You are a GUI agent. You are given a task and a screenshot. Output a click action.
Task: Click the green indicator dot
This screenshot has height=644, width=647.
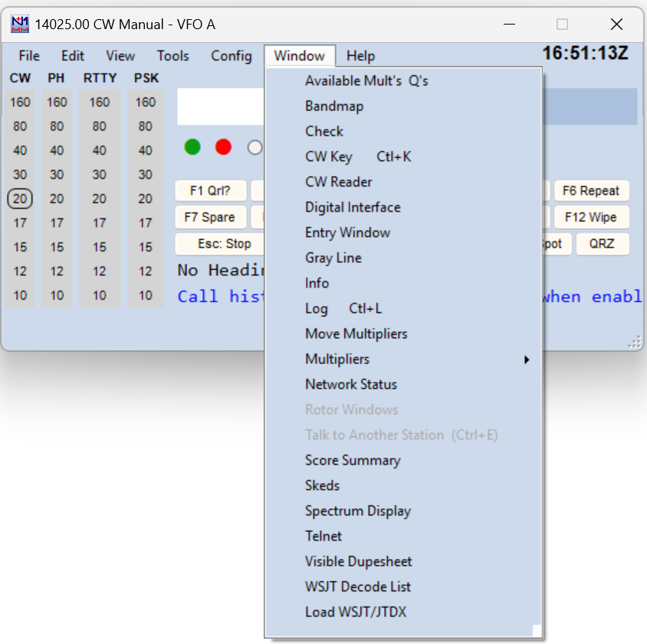(x=192, y=146)
